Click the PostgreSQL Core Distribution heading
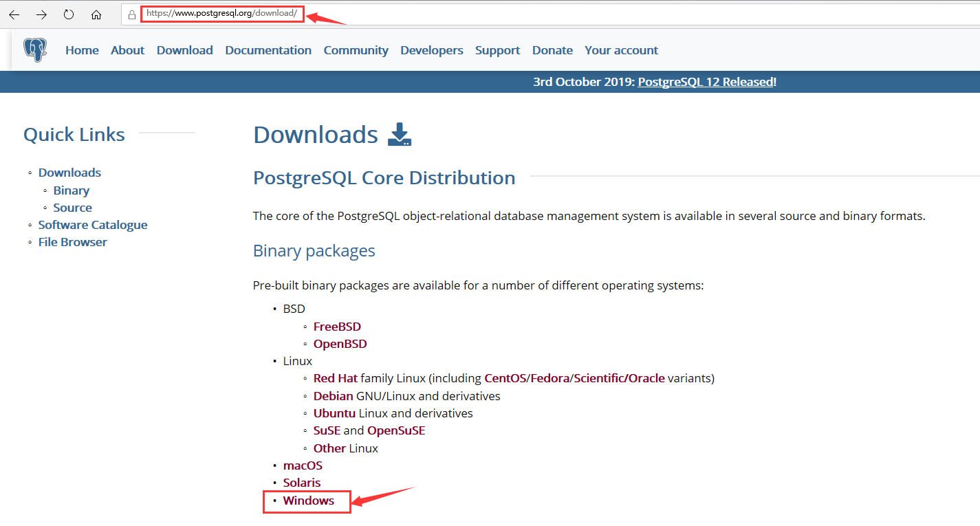The image size is (980, 526). click(x=384, y=177)
